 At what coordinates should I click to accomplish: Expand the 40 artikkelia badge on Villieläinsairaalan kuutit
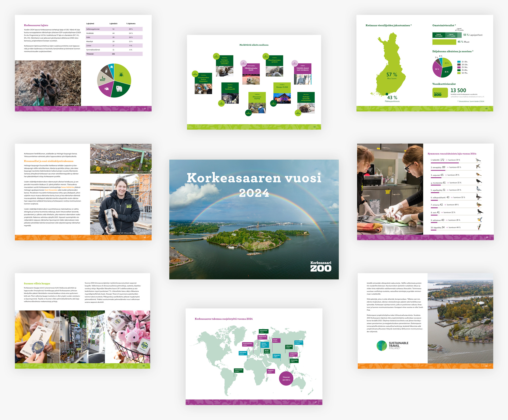[243, 63]
